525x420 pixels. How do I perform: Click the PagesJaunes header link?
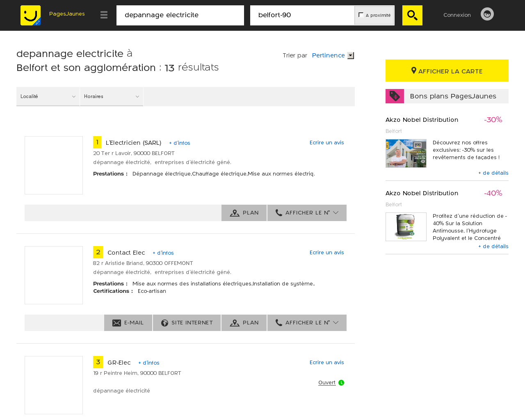click(67, 14)
